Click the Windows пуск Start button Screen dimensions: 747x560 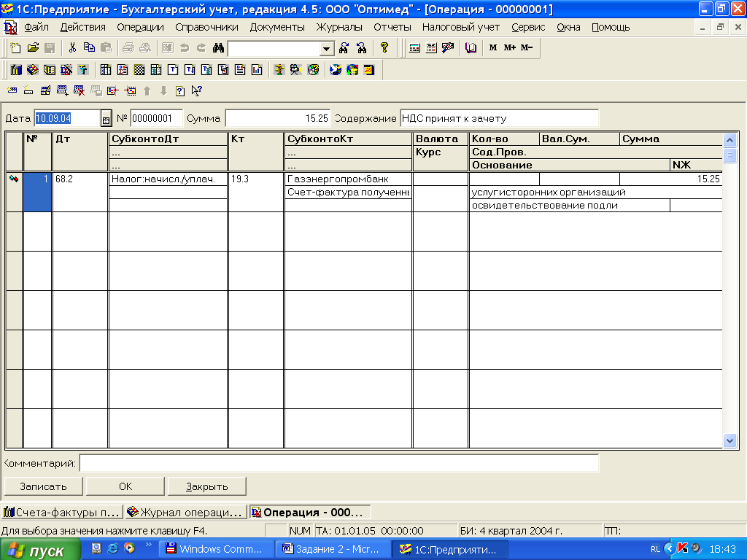click(x=38, y=550)
